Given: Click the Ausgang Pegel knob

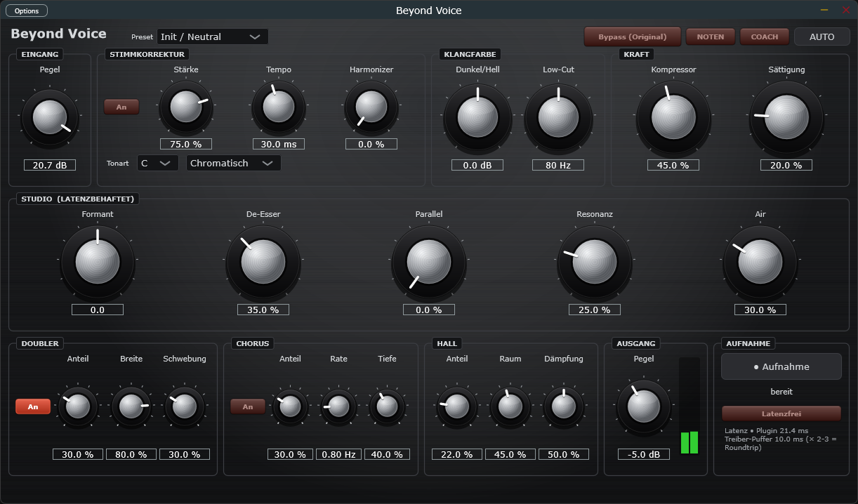Looking at the screenshot, I should point(644,406).
